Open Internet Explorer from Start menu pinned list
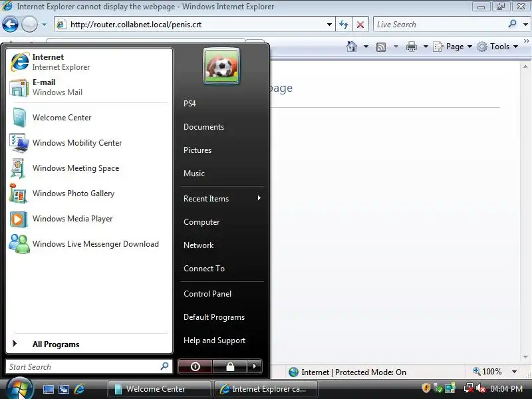Image resolution: width=532 pixels, height=399 pixels. tap(89, 62)
